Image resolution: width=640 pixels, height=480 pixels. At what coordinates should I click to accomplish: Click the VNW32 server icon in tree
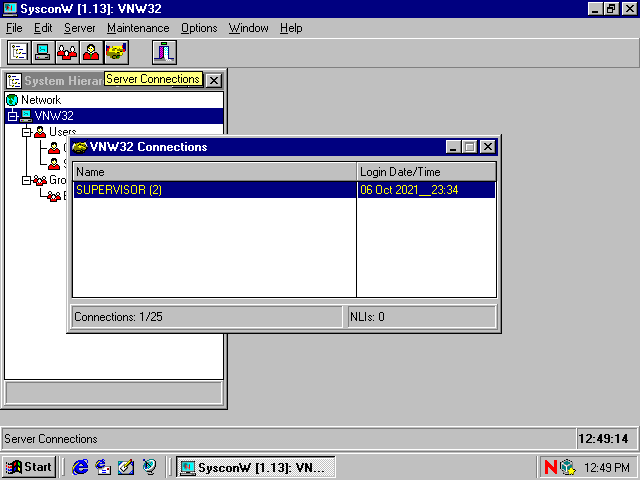(x=26, y=116)
